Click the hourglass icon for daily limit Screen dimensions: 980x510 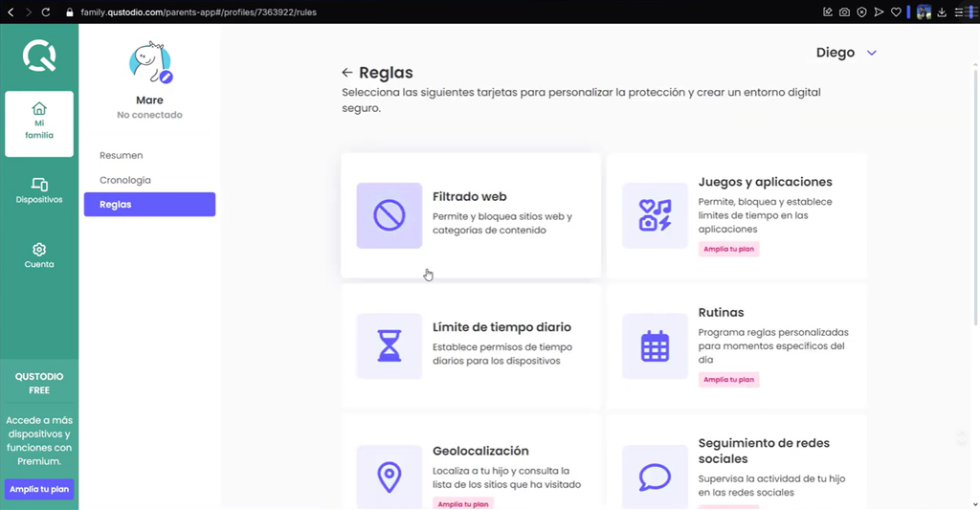coord(390,346)
